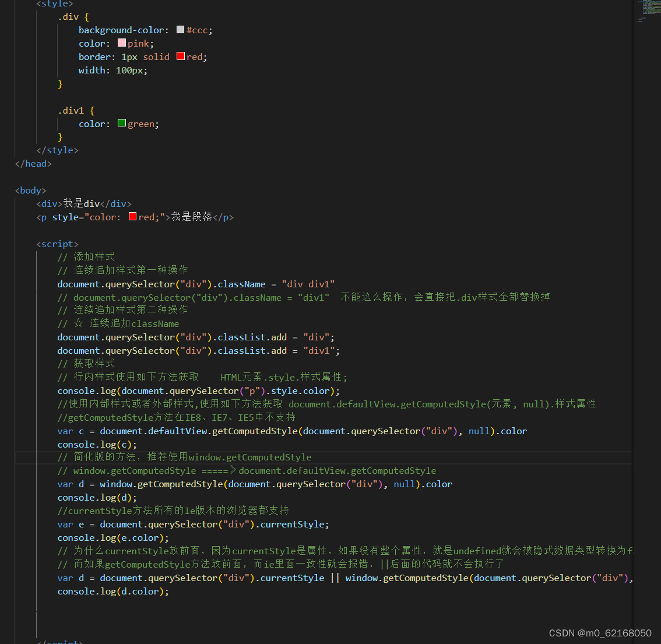Click the CSDN @m0_62168050 watermark

(600, 633)
